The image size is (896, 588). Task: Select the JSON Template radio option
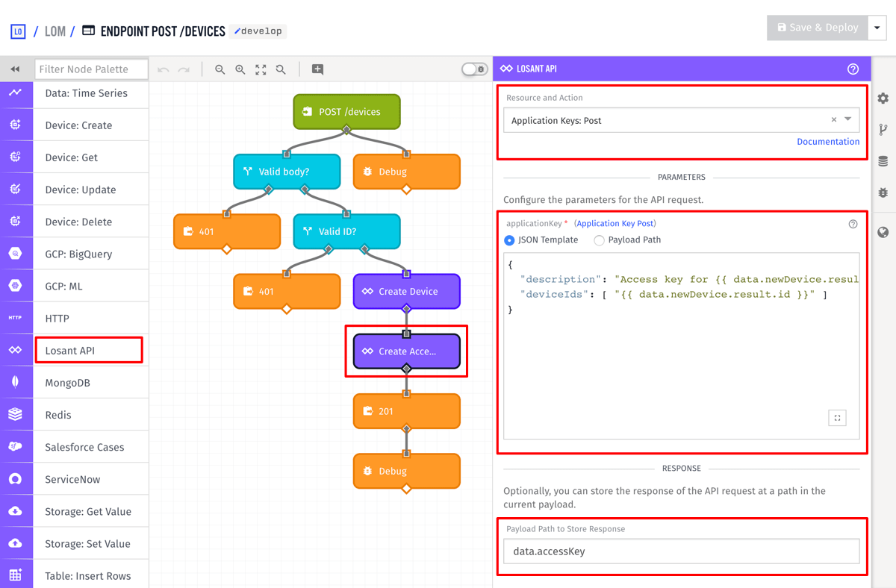(509, 240)
